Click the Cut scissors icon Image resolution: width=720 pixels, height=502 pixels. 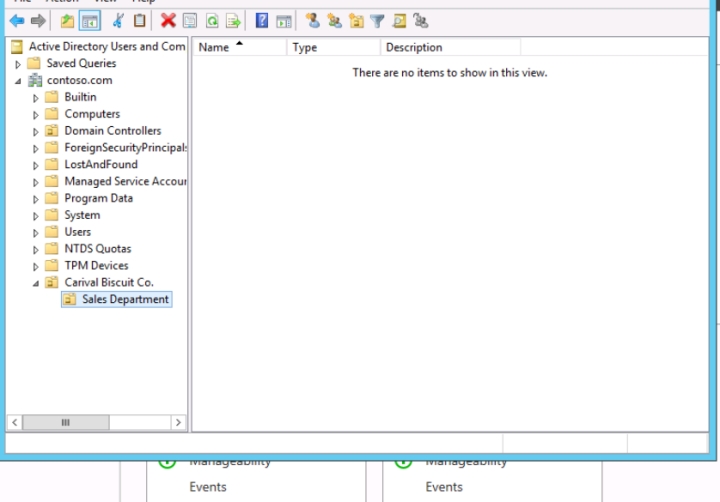point(118,21)
